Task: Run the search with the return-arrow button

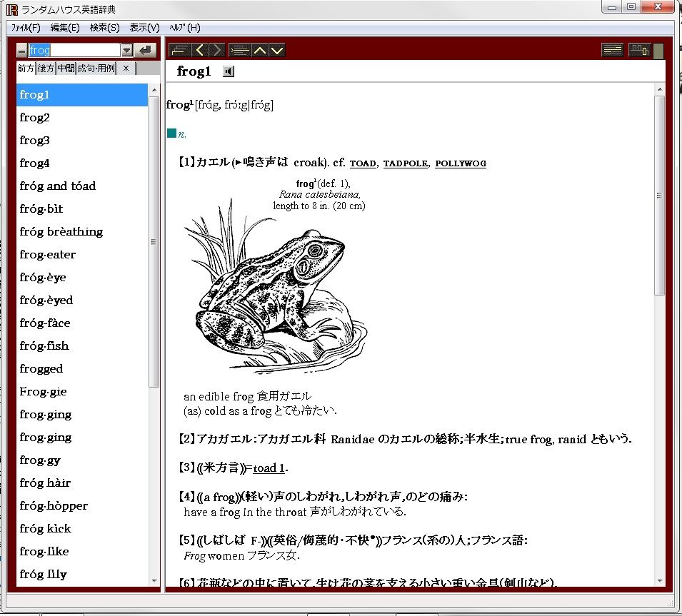Action: pos(145,51)
